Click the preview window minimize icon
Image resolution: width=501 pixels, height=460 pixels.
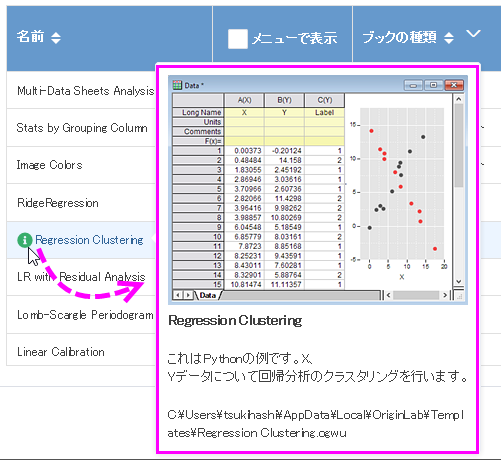point(413,85)
